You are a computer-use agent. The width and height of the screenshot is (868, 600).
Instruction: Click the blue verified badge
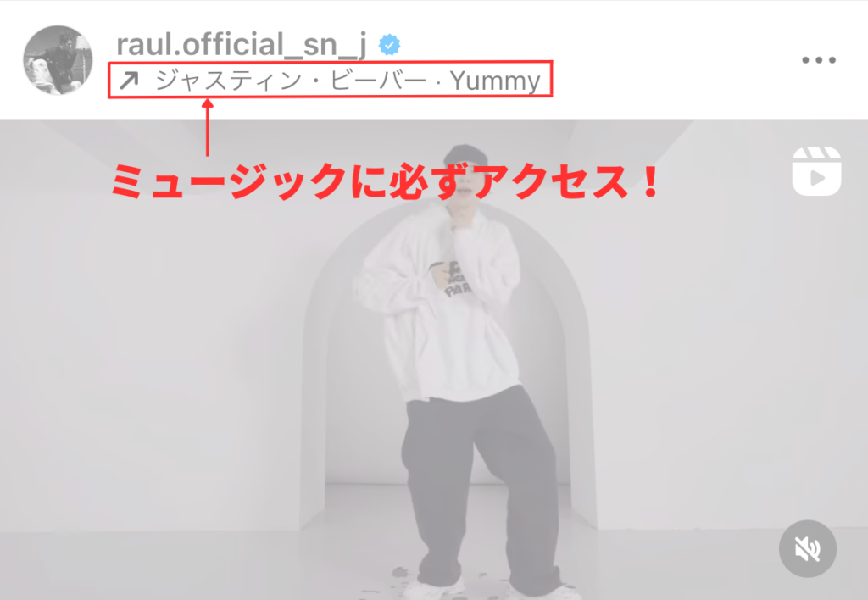tap(389, 45)
